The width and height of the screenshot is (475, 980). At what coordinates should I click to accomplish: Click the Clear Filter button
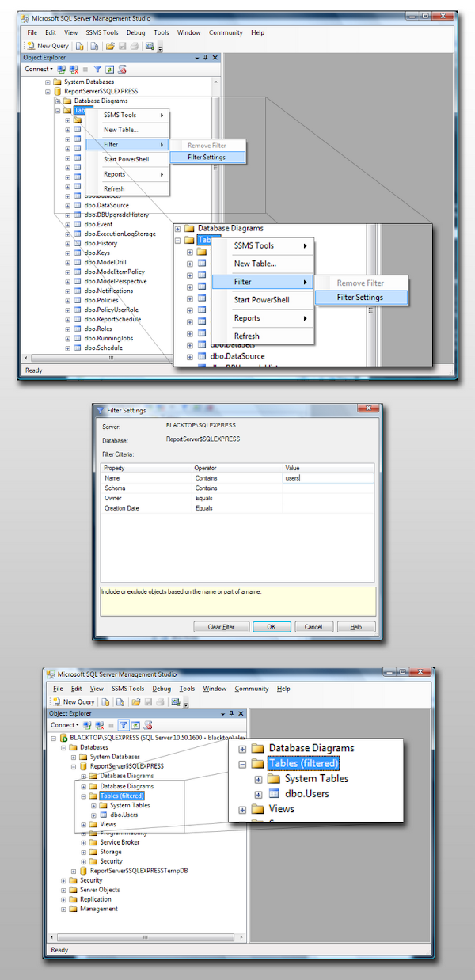click(221, 626)
